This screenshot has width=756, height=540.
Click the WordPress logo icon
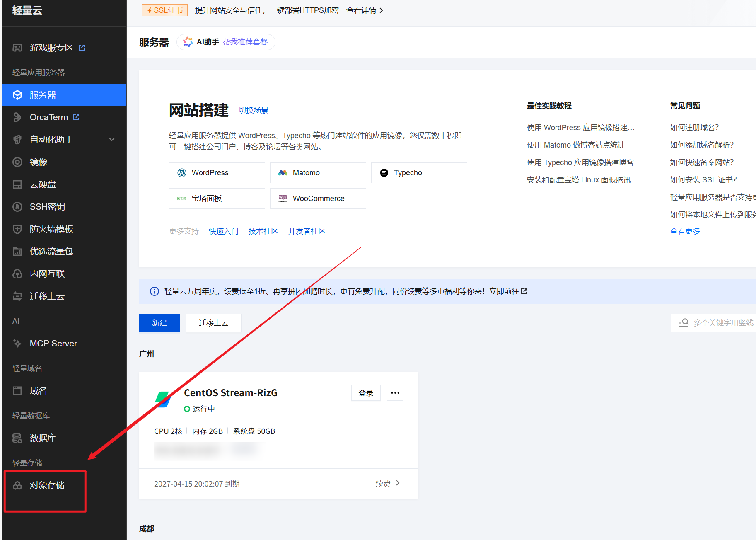point(182,173)
